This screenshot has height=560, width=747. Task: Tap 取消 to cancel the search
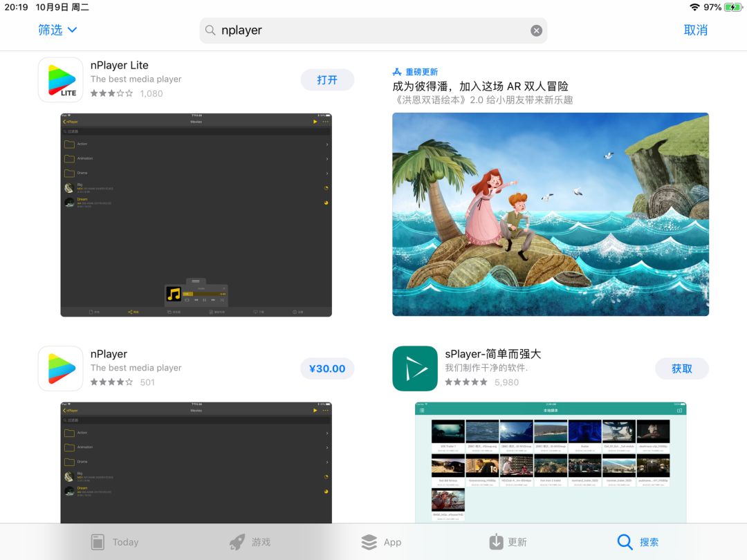pyautogui.click(x=695, y=30)
